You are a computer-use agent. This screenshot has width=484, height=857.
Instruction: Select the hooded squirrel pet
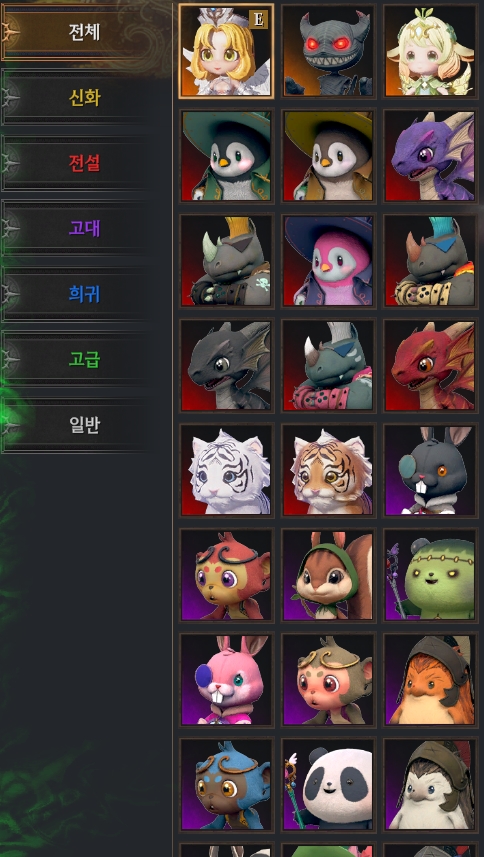pyautogui.click(x=328, y=575)
